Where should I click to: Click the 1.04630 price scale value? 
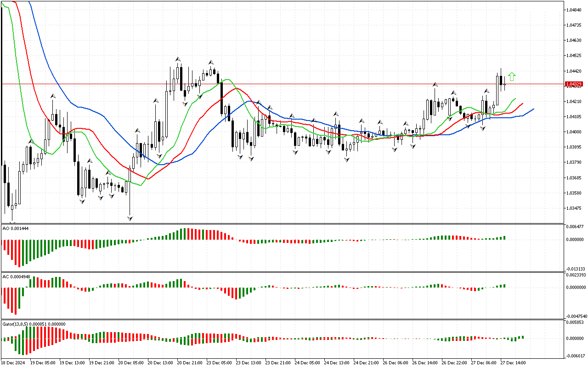575,40
